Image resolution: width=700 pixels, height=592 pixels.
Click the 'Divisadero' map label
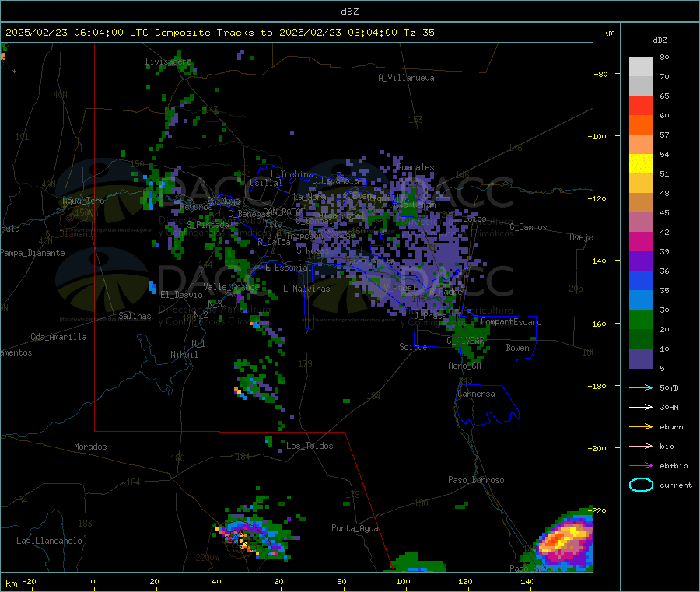168,61
